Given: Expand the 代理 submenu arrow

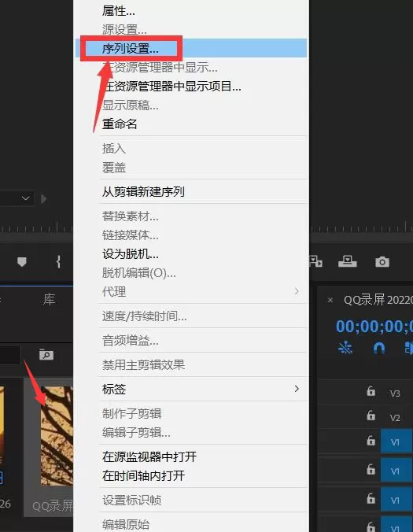Looking at the screenshot, I should click(297, 291).
